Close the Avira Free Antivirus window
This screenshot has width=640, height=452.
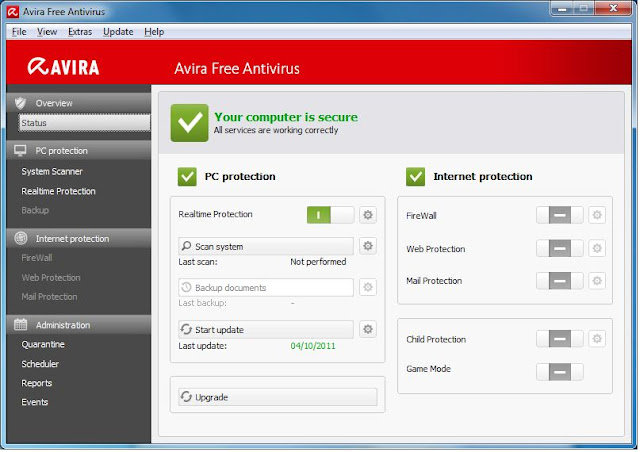[613, 9]
